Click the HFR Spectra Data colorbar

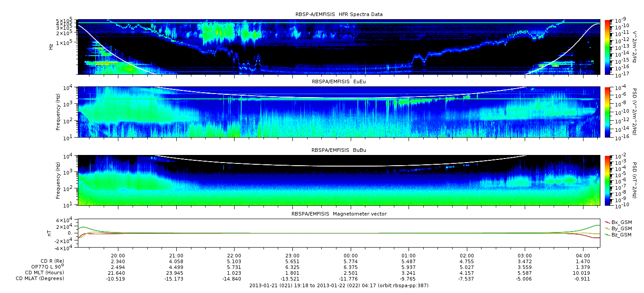(608, 47)
